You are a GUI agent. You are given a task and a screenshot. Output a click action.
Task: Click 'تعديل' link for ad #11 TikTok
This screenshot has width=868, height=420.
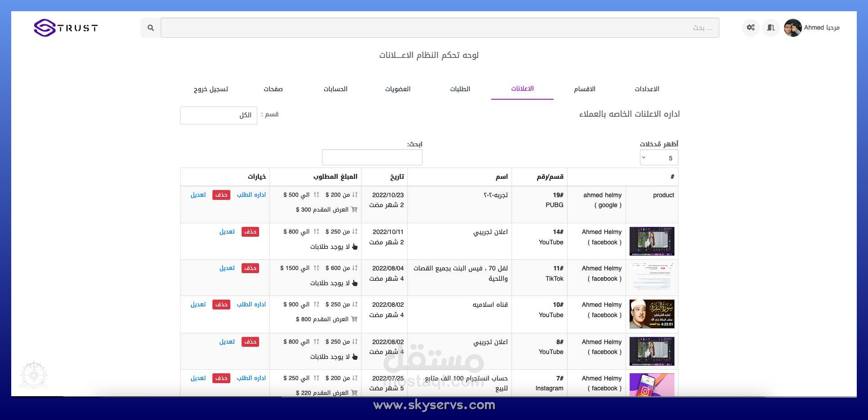[227, 268]
